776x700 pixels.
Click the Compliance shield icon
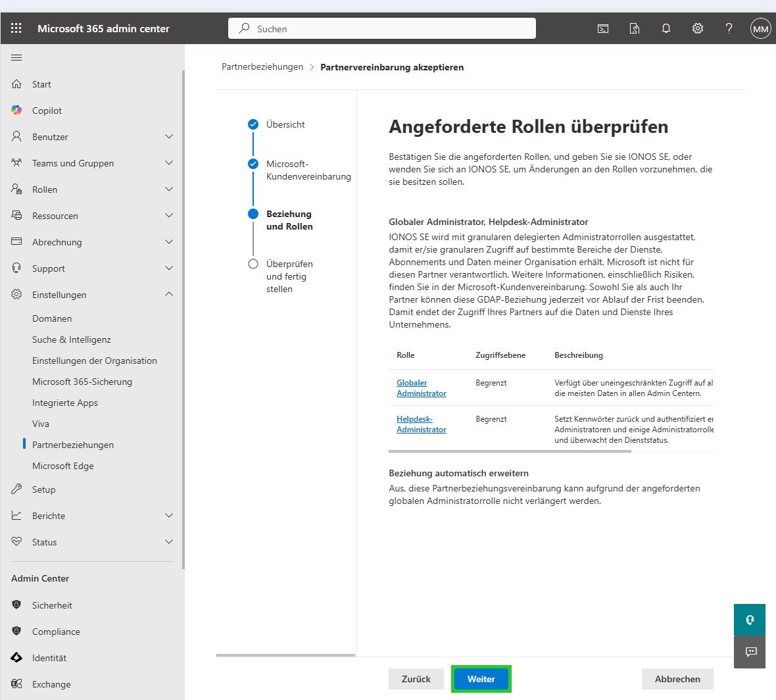coord(16,631)
